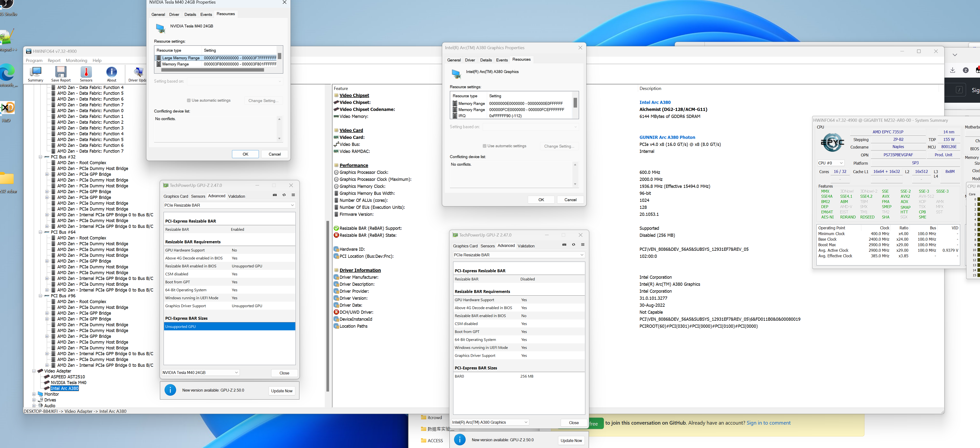Expand the Audio tree node
Image resolution: width=980 pixels, height=448 pixels.
[34, 405]
